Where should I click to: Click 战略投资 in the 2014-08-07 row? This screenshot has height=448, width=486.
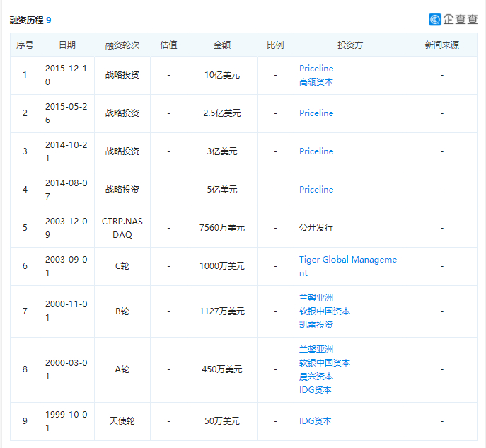(x=122, y=190)
